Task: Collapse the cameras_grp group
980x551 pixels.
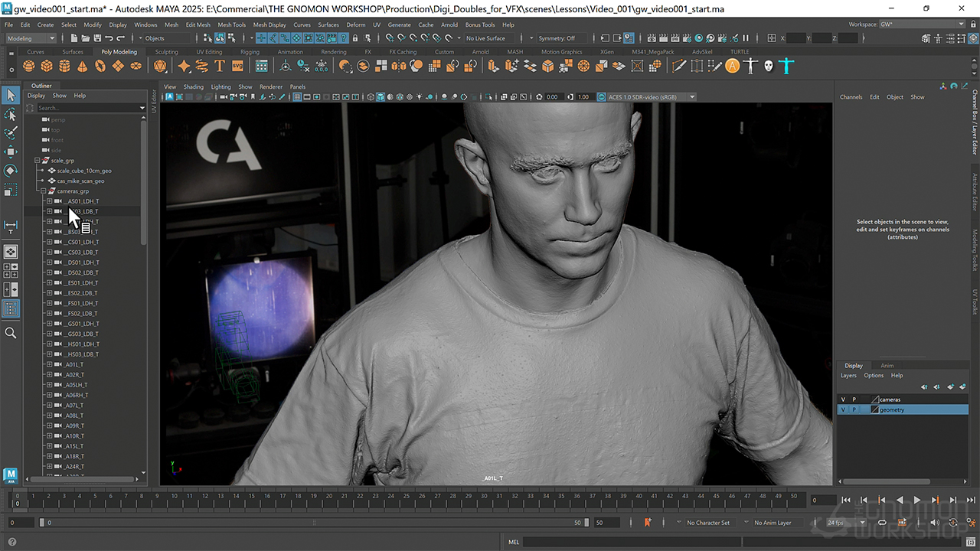Action: point(44,191)
